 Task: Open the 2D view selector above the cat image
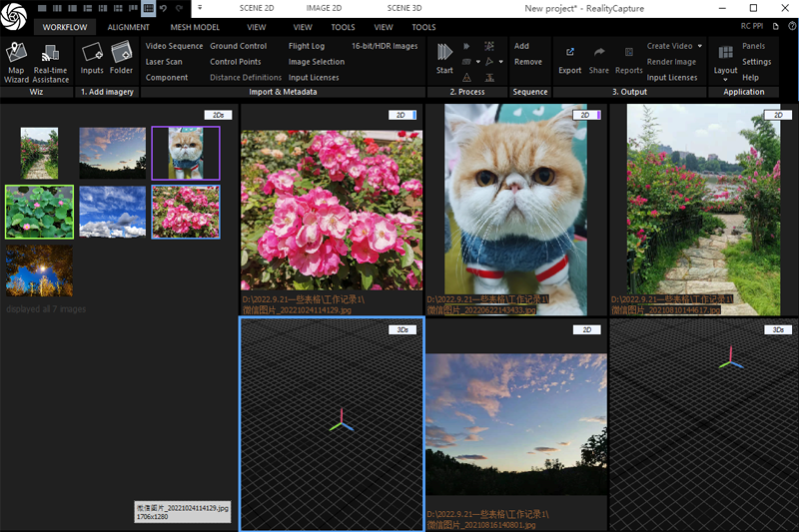586,115
